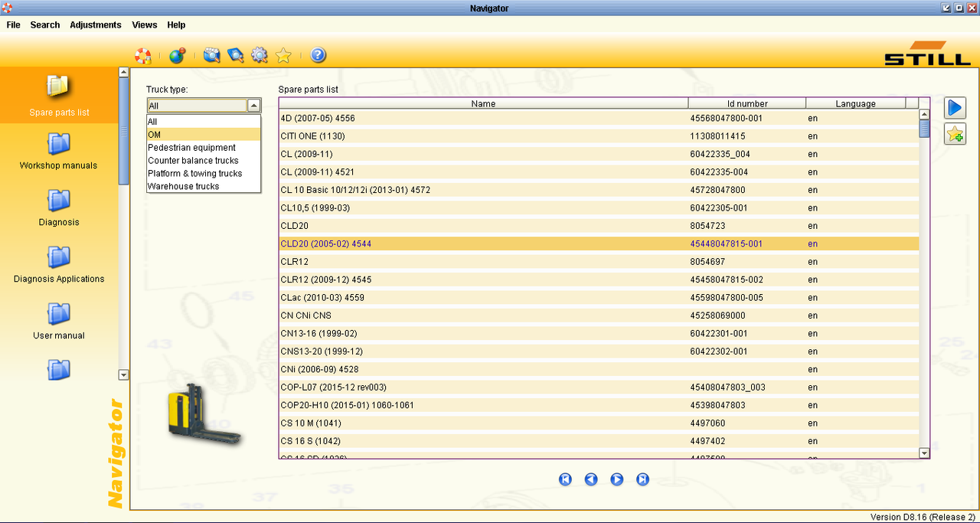Open User manual section
980x523 pixels.
coord(59,321)
